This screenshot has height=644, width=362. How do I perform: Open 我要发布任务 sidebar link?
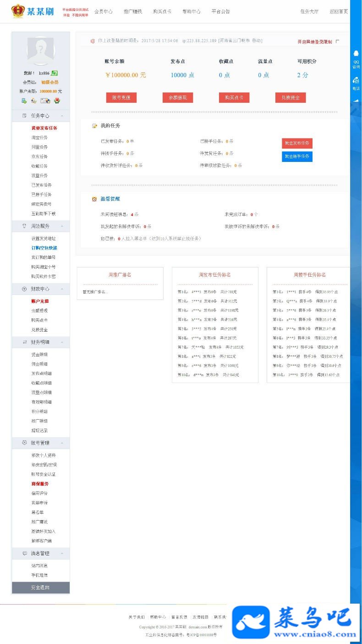[x=44, y=128]
